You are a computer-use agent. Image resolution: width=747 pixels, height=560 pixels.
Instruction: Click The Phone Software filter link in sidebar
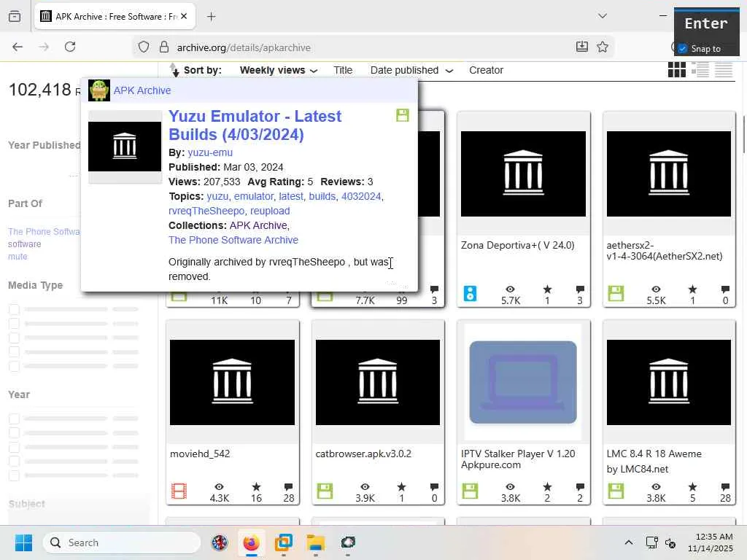click(44, 231)
